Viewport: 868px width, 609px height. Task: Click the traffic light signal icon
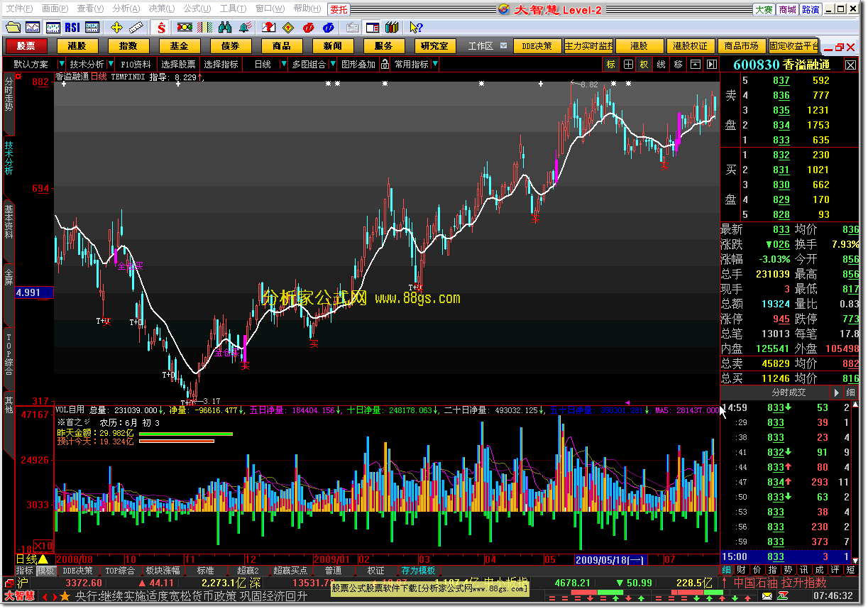(x=185, y=28)
